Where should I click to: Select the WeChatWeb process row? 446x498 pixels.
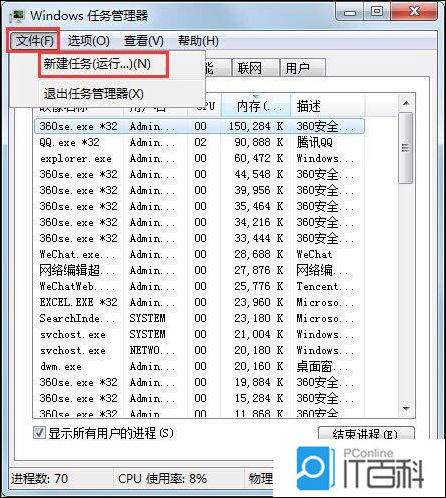click(x=199, y=286)
